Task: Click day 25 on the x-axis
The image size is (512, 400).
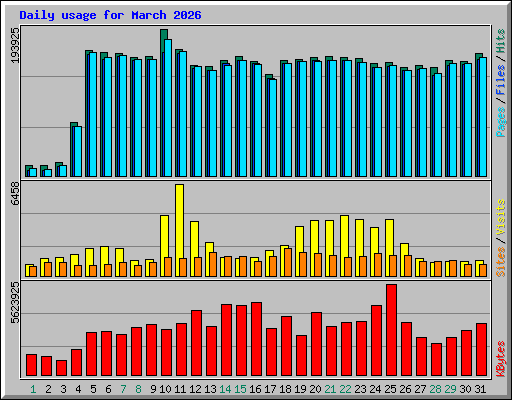Action: click(390, 389)
